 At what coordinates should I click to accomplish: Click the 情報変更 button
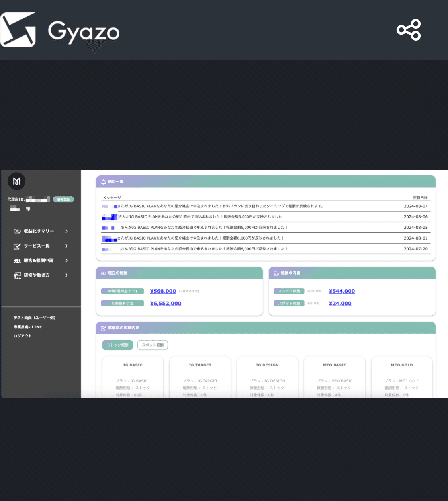coord(63,199)
